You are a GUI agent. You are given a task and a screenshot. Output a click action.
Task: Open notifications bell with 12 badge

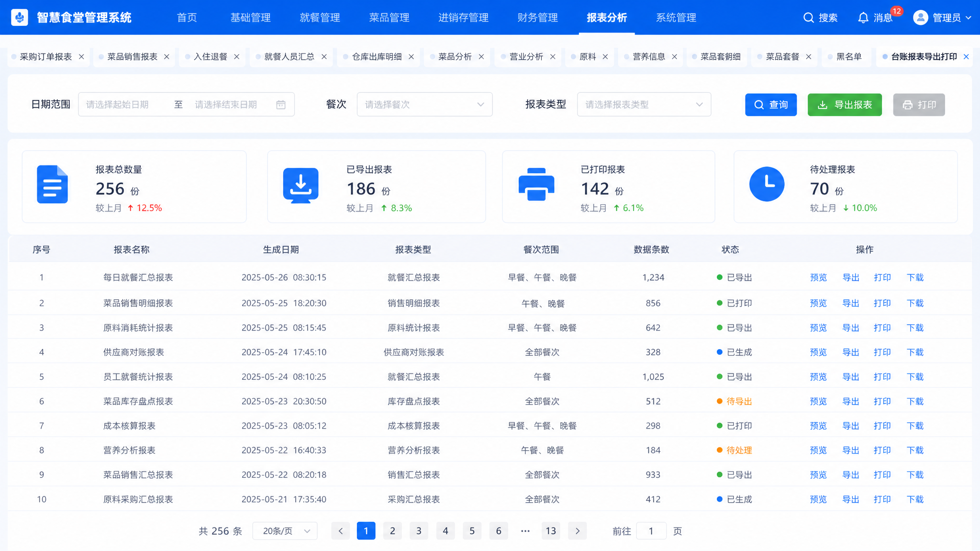[863, 18]
